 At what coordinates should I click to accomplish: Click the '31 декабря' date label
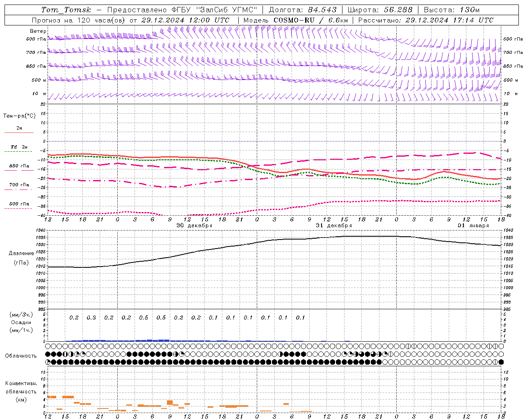pyautogui.click(x=334, y=226)
